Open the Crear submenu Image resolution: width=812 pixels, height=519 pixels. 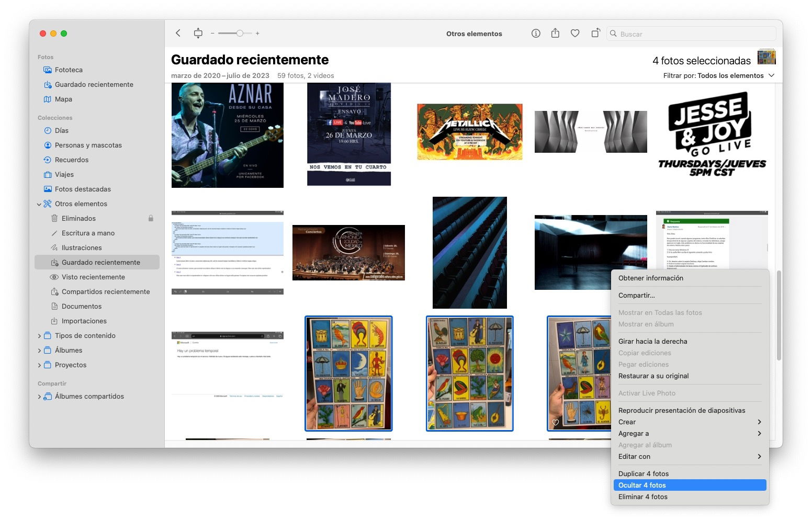click(690, 422)
